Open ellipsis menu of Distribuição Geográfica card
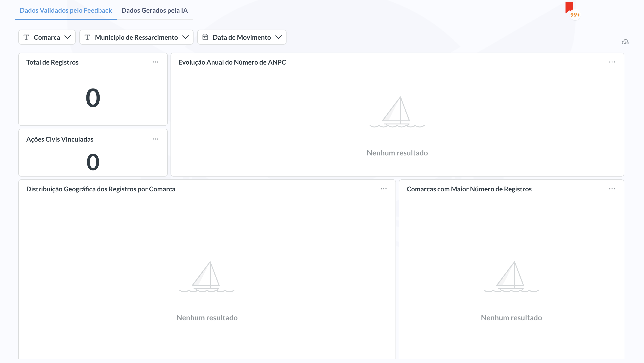644x363 pixels. pos(384,189)
